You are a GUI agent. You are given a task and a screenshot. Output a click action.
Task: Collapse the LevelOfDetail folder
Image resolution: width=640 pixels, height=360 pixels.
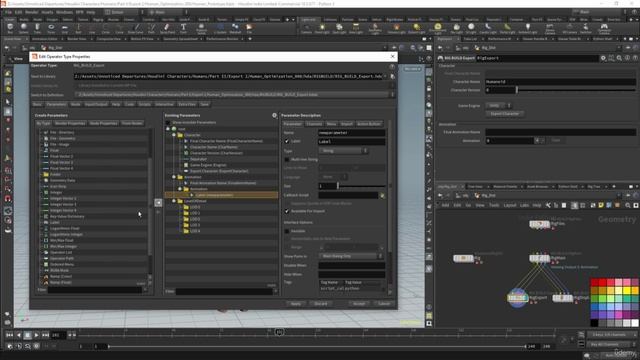[x=174, y=201]
